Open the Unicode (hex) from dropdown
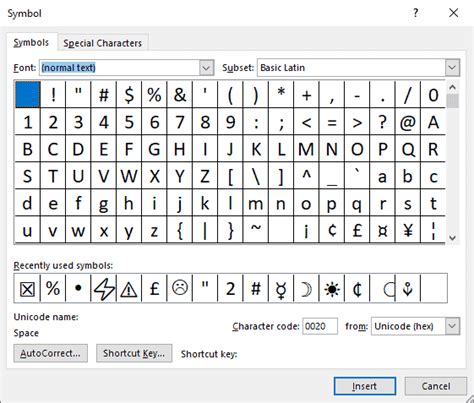 452,326
